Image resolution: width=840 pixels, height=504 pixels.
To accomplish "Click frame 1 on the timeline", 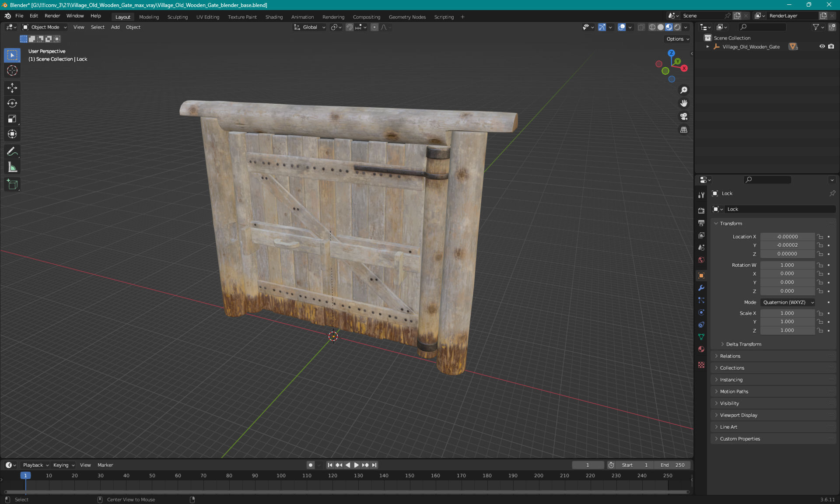I will [25, 475].
